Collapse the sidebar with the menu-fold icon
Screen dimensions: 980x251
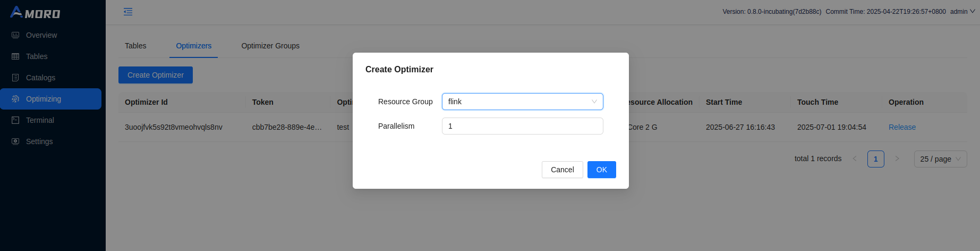point(128,12)
